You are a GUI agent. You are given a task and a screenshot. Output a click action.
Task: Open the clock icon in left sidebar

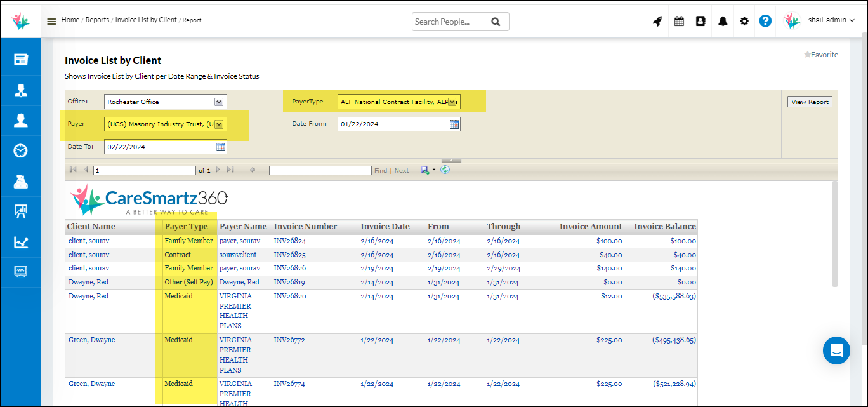pos(21,150)
